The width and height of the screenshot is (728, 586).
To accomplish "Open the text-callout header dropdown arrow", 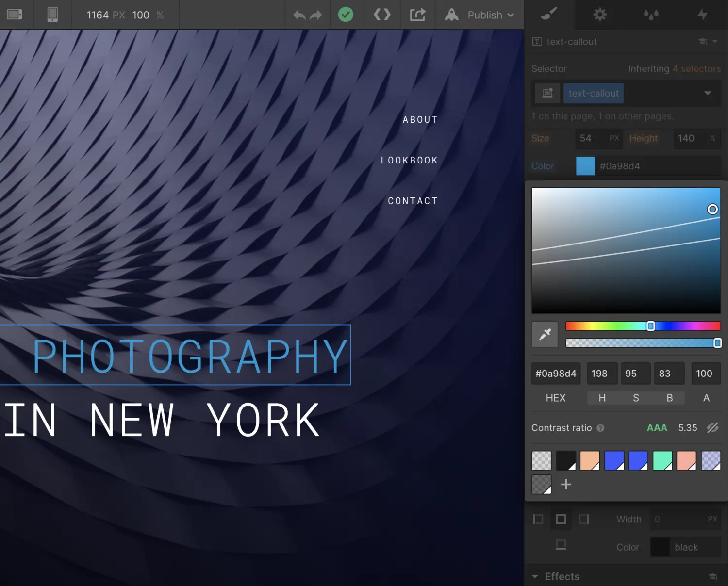I will click(x=715, y=42).
